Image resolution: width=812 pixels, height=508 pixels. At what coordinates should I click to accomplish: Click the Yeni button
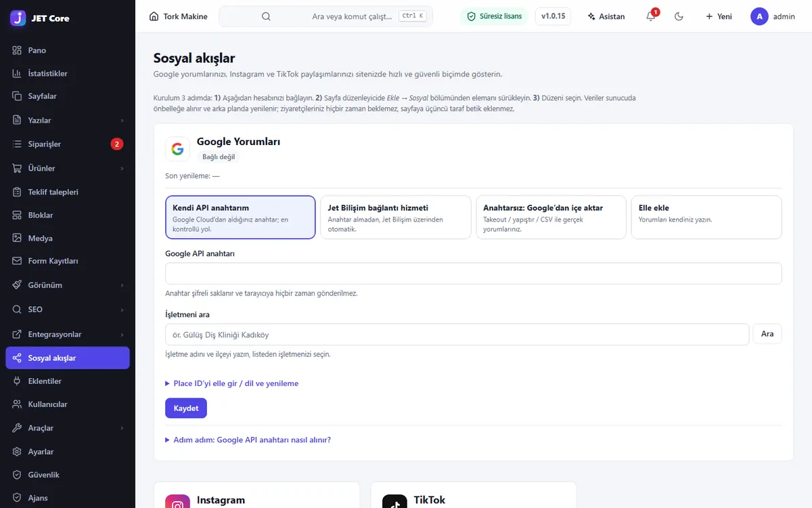pyautogui.click(x=719, y=16)
